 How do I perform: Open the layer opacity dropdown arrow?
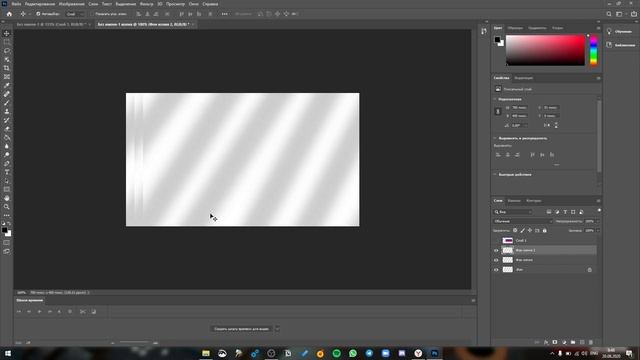[x=597, y=221]
